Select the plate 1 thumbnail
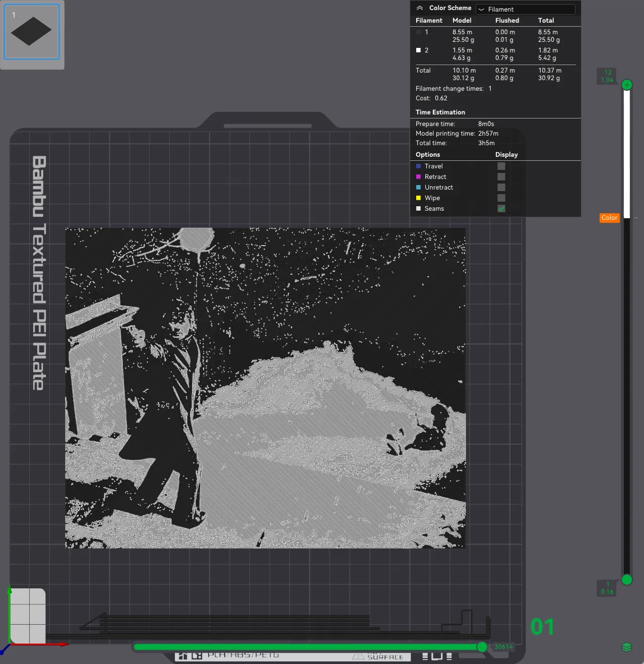This screenshot has width=644, height=664. coord(32,32)
